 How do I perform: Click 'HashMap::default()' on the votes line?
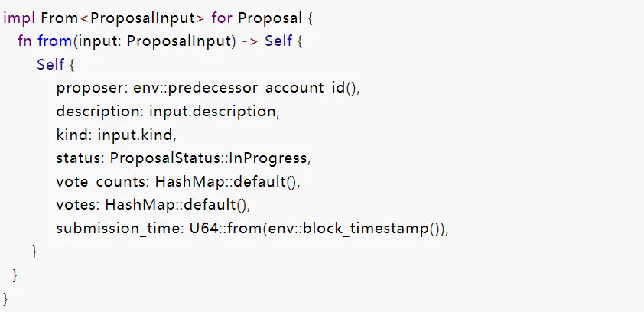click(176, 205)
